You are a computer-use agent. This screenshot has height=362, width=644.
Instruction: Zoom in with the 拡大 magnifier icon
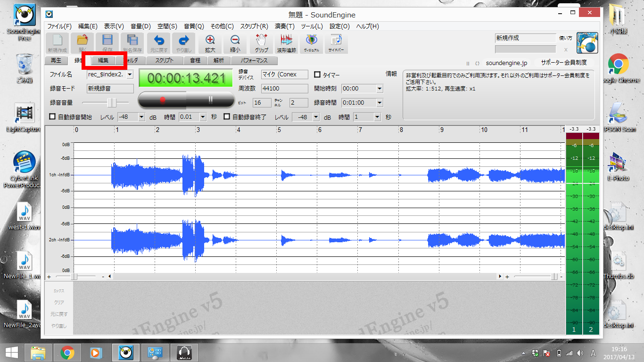[x=210, y=43]
